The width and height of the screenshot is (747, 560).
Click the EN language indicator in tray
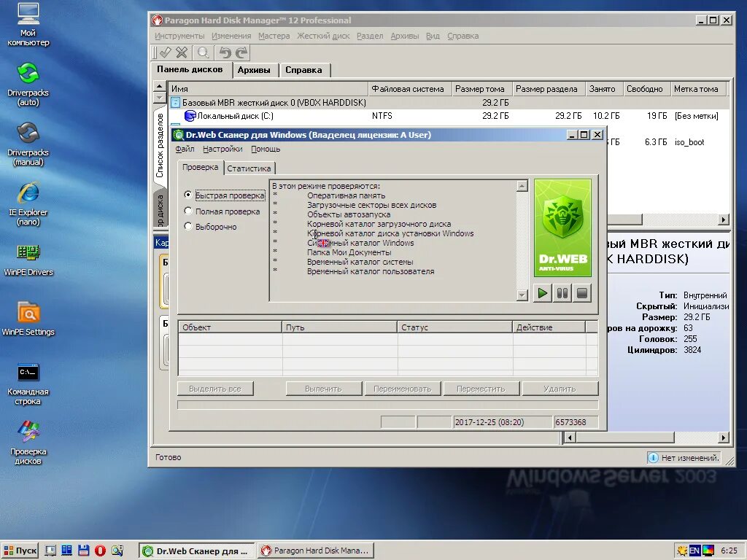point(694,551)
